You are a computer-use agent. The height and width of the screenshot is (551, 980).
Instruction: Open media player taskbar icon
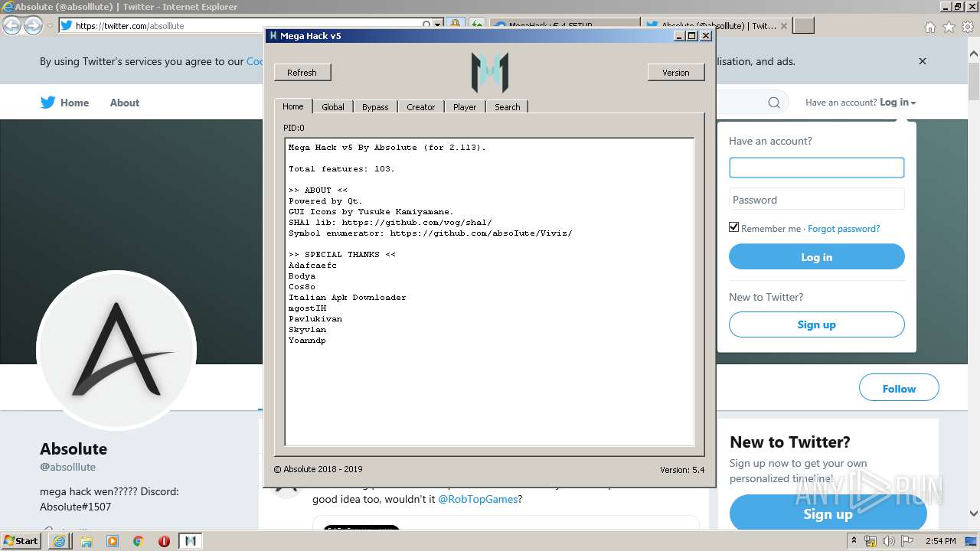pyautogui.click(x=113, y=541)
